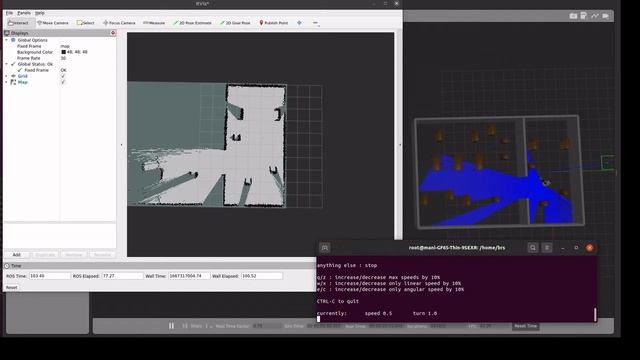The height and width of the screenshot is (360, 640).
Task: Click the terminal scrollbar handle
Action: [x=595, y=314]
